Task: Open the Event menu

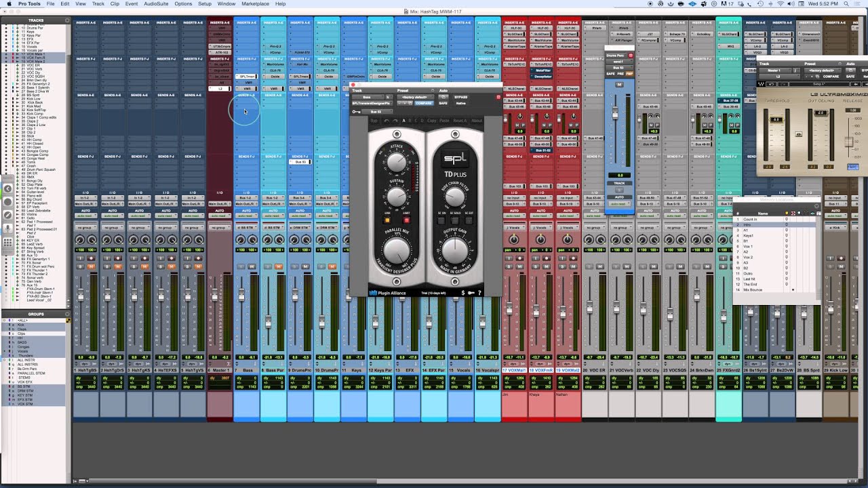Action: click(x=132, y=4)
